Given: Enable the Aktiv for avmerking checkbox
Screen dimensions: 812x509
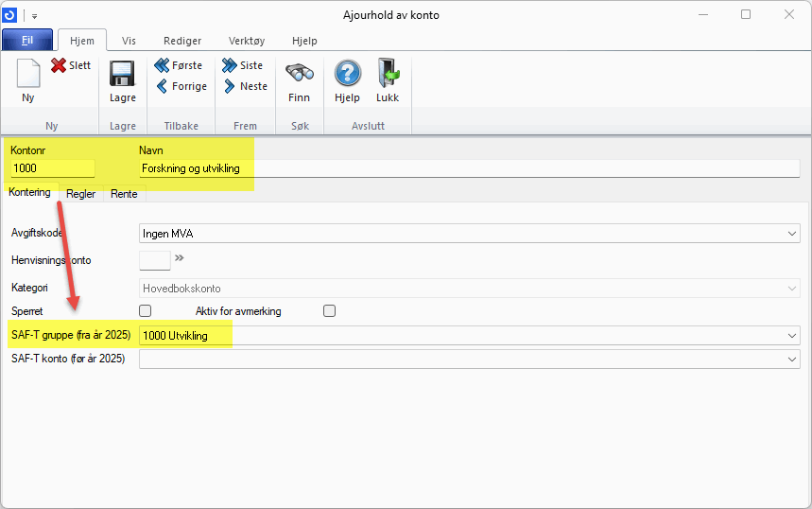Looking at the screenshot, I should 330,310.
